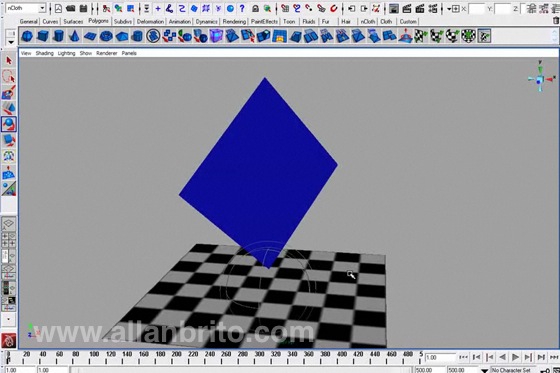Screen dimensions: 560x373
Task: Click the current frame field showing 1.00
Action: (x=440, y=357)
